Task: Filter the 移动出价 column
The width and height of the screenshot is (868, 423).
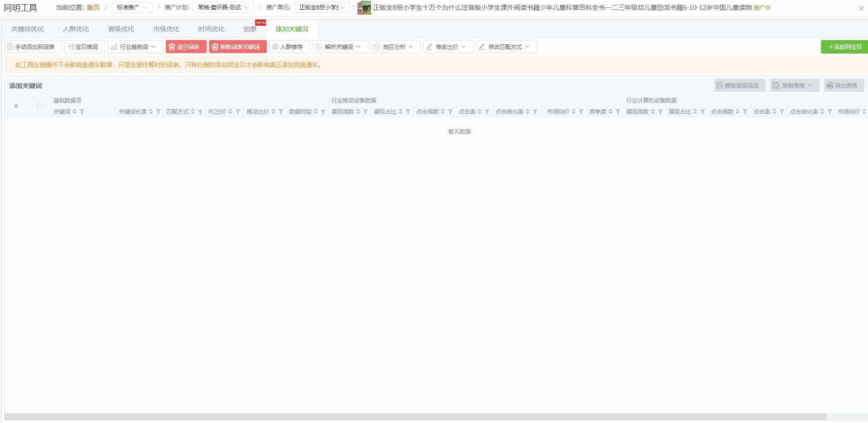Action: (281, 112)
